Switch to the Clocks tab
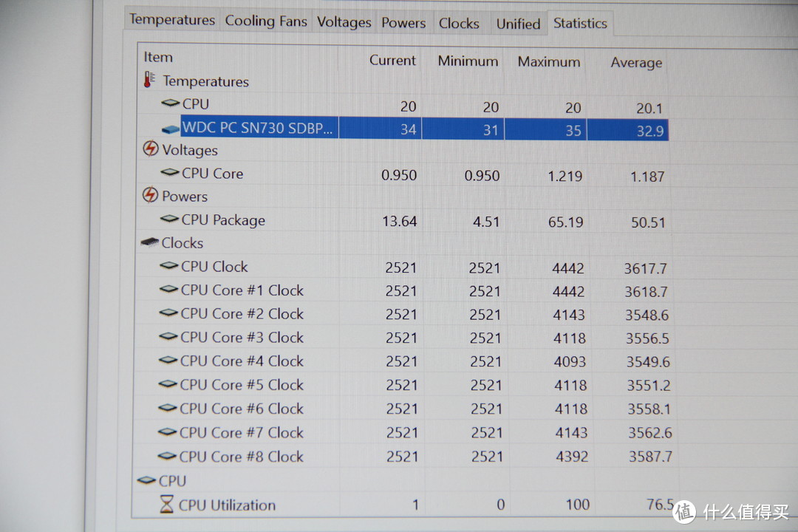This screenshot has width=798, height=532. tap(459, 24)
